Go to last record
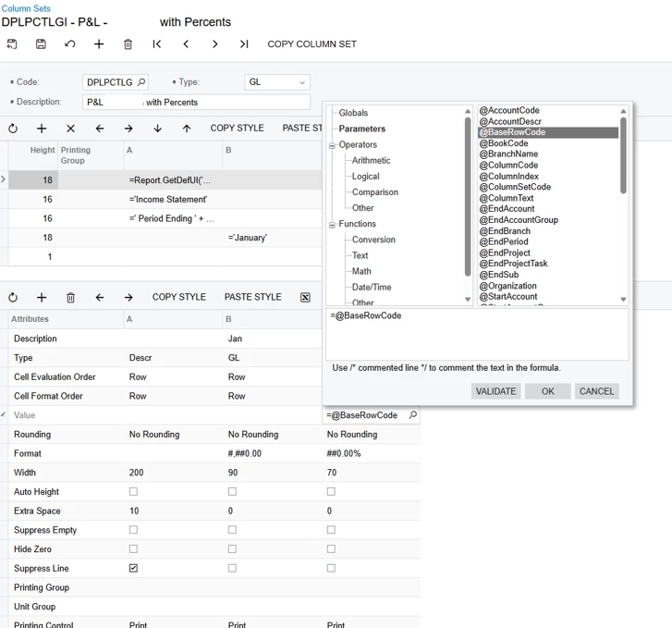The width and height of the screenshot is (672, 628). (x=244, y=43)
